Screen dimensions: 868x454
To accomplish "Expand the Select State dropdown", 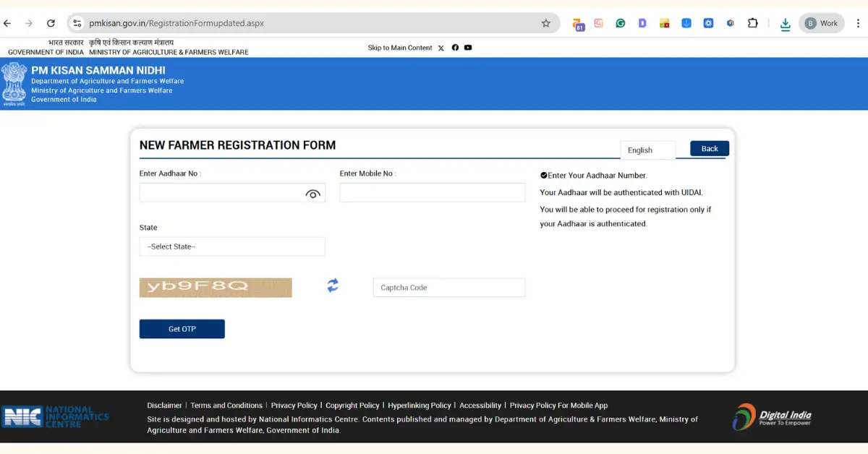I will (232, 247).
